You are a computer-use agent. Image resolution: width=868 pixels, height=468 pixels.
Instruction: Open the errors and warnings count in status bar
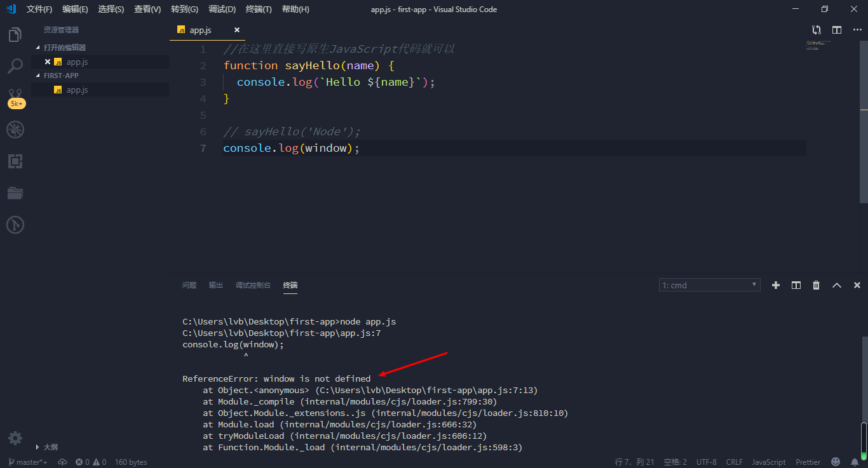[91, 462]
